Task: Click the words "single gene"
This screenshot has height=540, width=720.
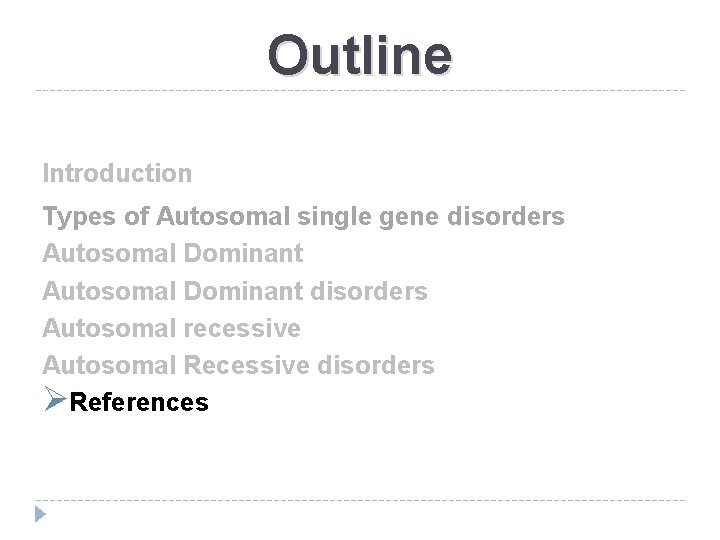Action: click(x=378, y=216)
